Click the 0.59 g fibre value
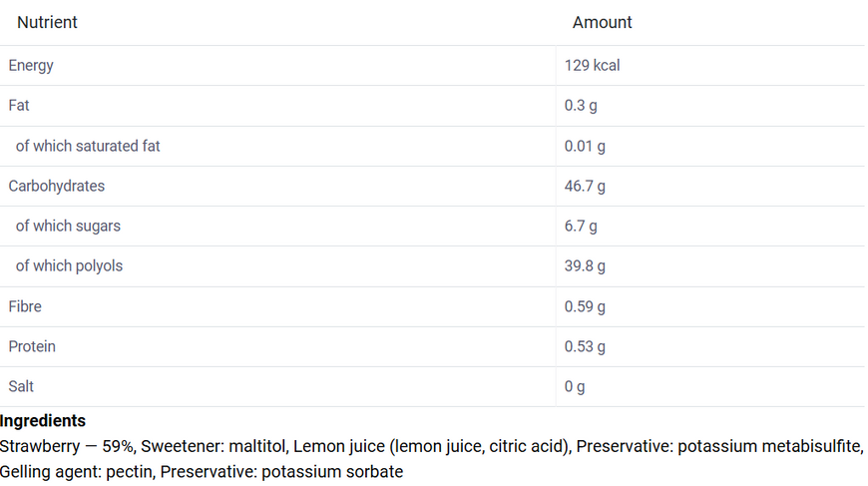This screenshot has height=486, width=868. pyautogui.click(x=585, y=306)
